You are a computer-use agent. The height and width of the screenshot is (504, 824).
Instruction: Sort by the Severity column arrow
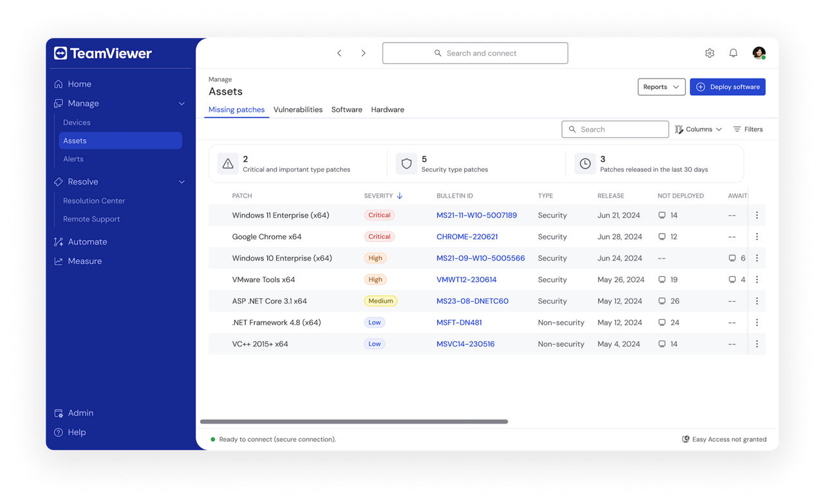point(400,196)
